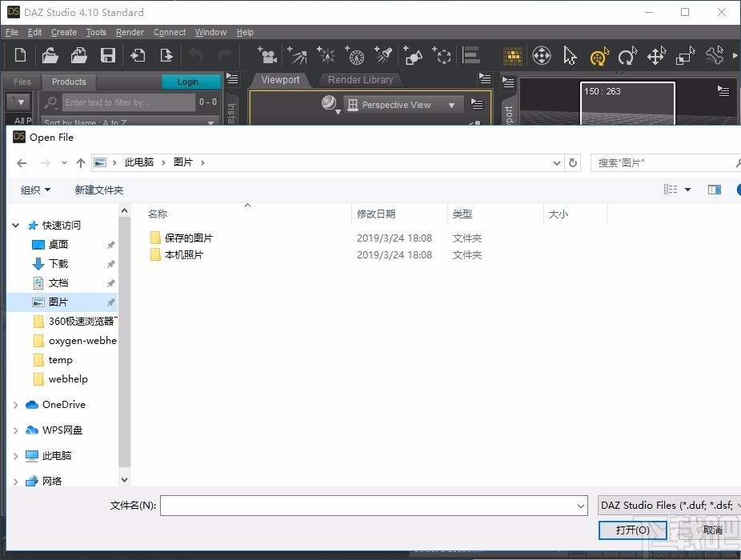The image size is (741, 560).
Task: Toggle the preview pane icon
Action: click(x=714, y=190)
